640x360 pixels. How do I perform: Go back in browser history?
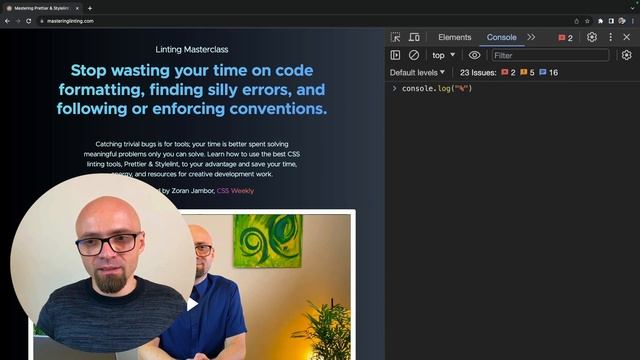click(x=7, y=21)
